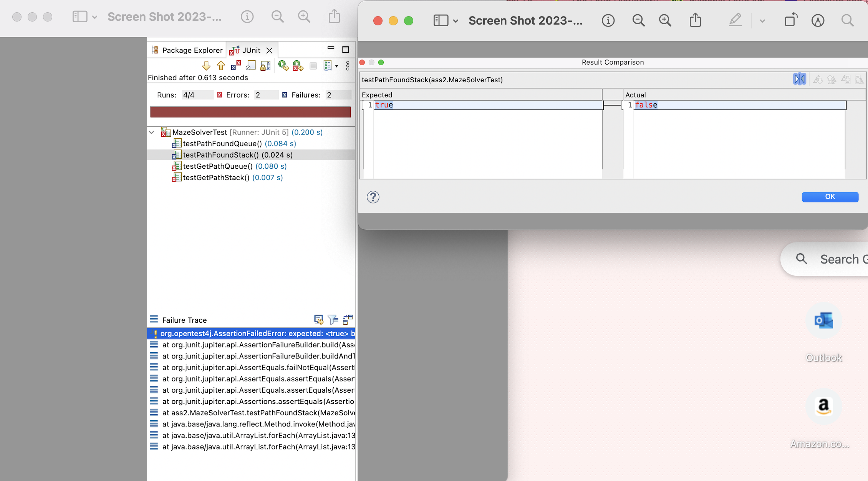Viewport: 868px width, 481px height.
Task: Click the Next Failed Test arrow icon
Action: tap(206, 66)
